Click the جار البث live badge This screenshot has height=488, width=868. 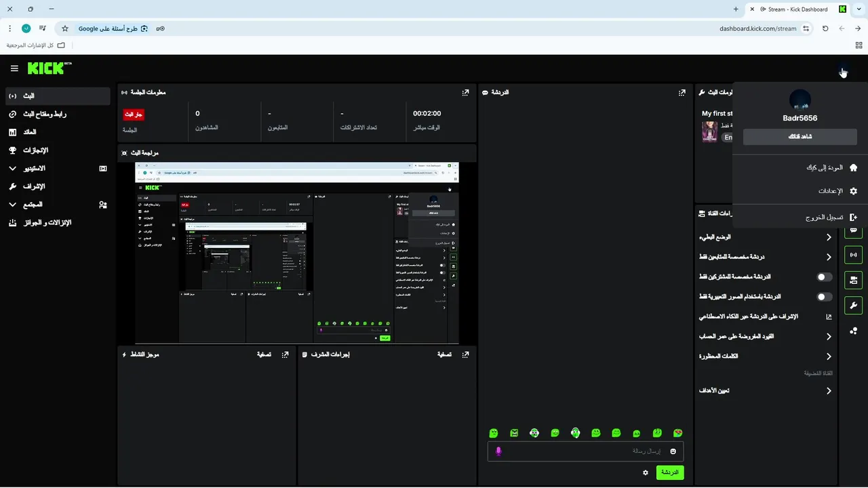(x=134, y=115)
